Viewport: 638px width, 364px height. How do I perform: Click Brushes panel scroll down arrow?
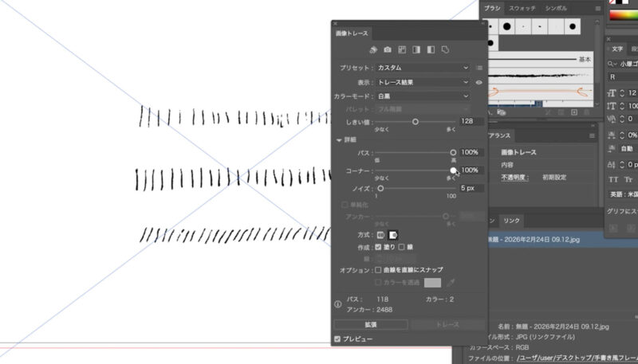coord(597,104)
